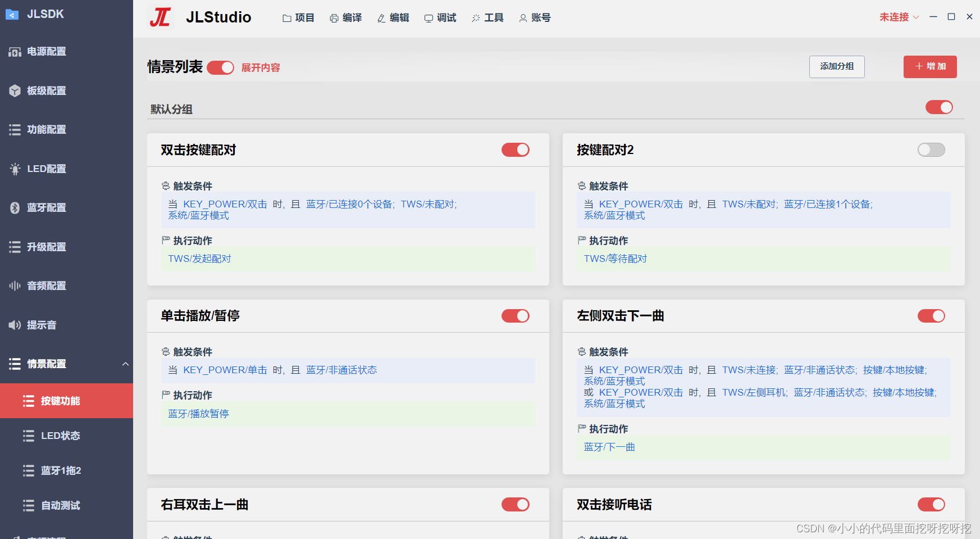Open 蓝牙配置 from the sidebar

(47, 207)
